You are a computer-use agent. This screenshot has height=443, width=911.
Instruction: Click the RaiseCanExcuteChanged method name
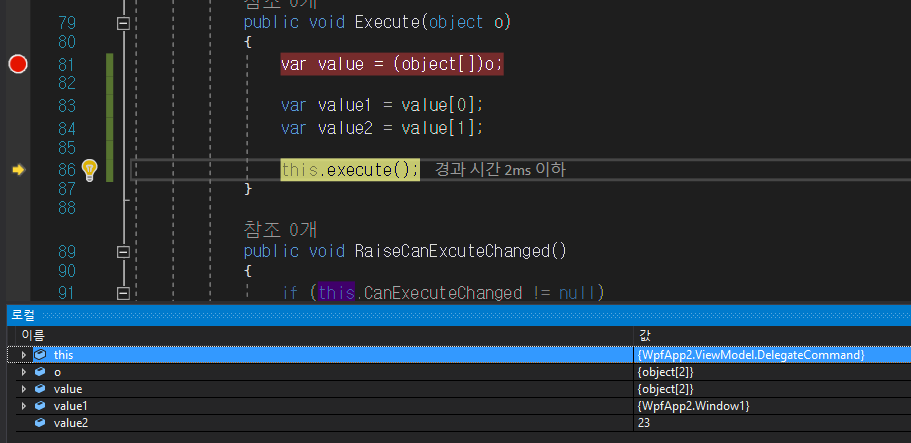[x=451, y=251]
